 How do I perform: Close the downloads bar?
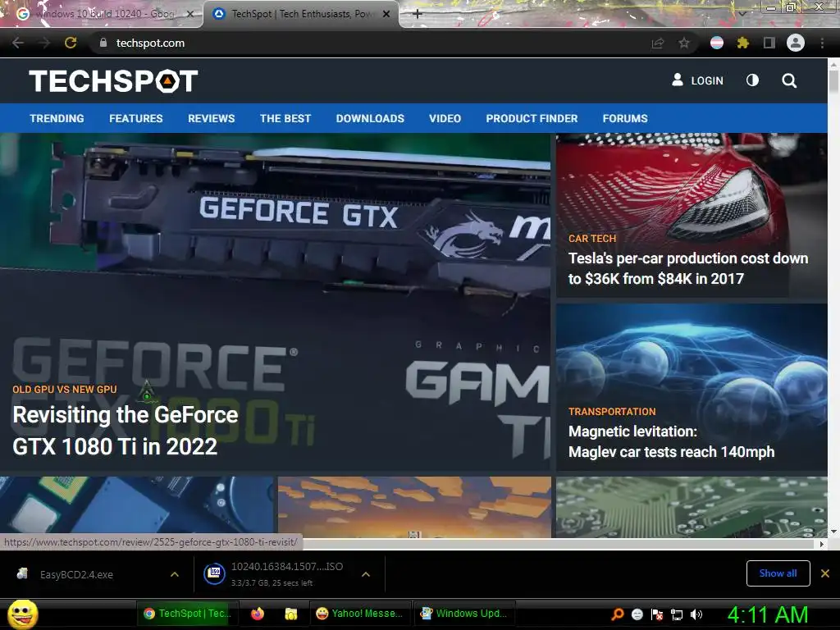(825, 573)
